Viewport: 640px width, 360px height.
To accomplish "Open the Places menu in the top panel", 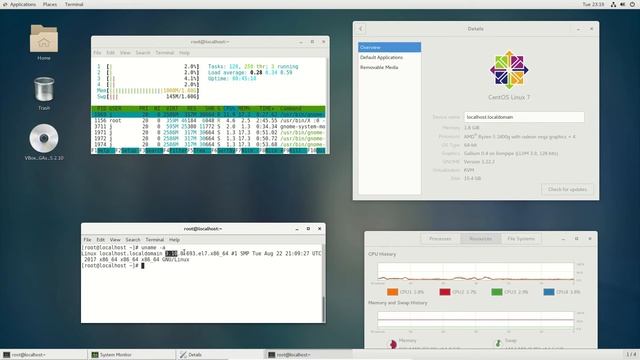I will click(x=50, y=4).
